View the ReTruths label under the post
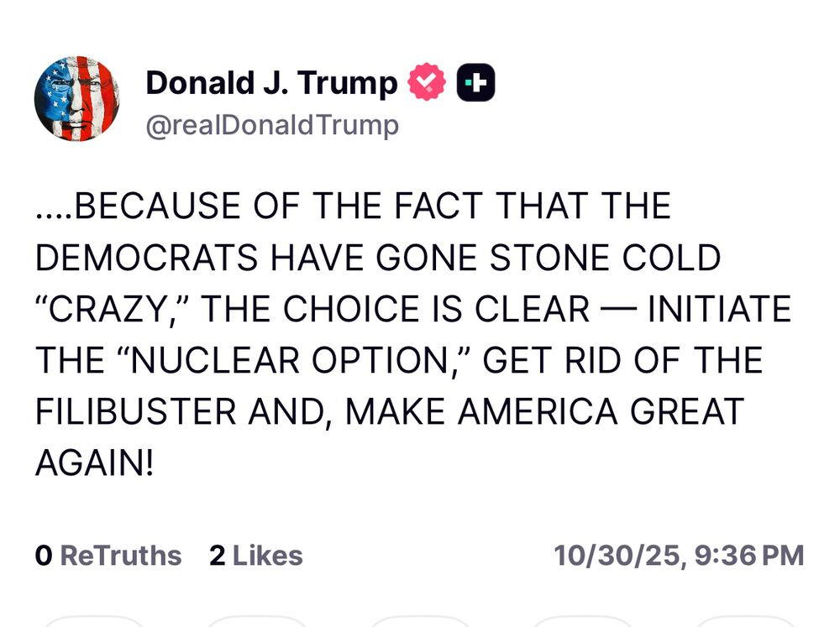The width and height of the screenshot is (840, 627). (121, 556)
